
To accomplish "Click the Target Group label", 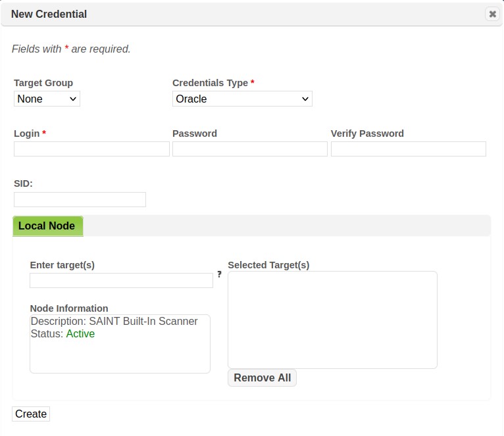I will coord(43,83).
